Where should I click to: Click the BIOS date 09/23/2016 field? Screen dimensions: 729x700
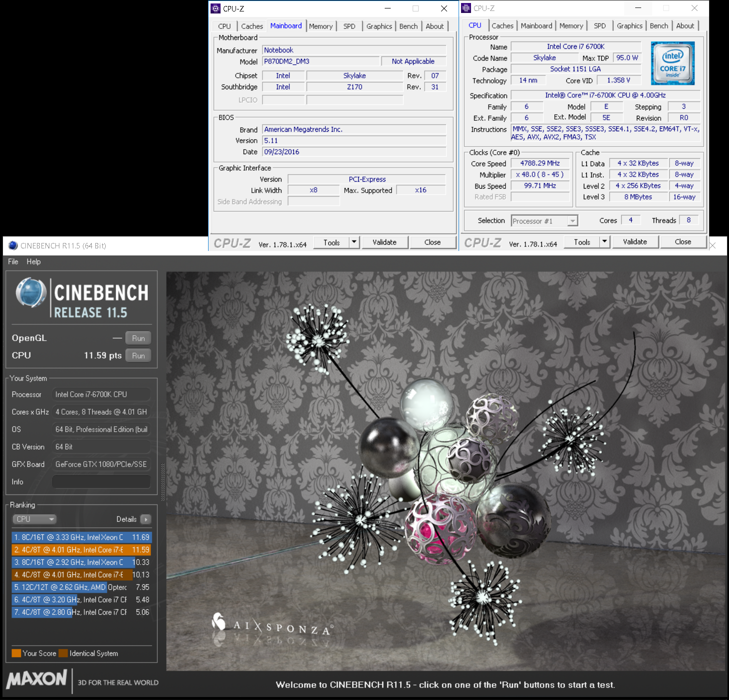[354, 152]
